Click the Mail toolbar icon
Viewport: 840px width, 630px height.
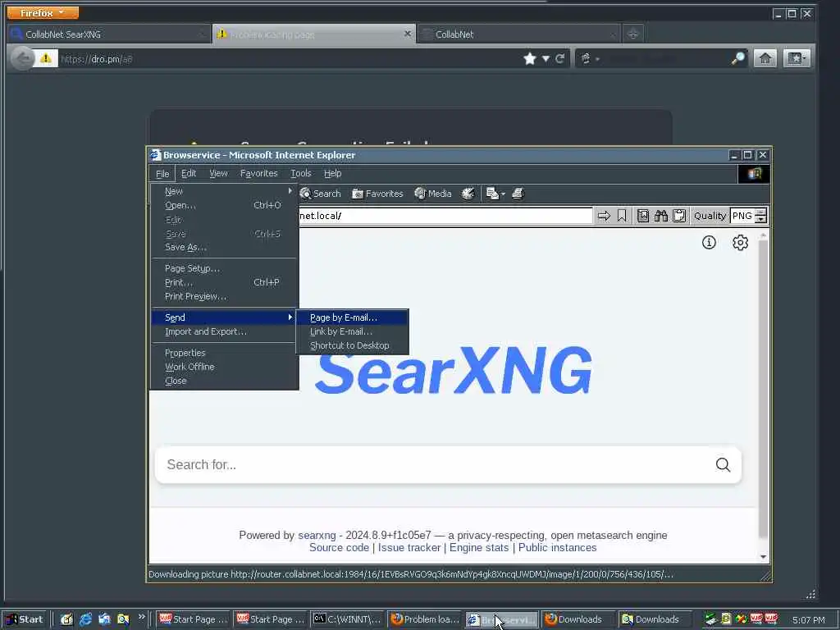[x=492, y=194]
